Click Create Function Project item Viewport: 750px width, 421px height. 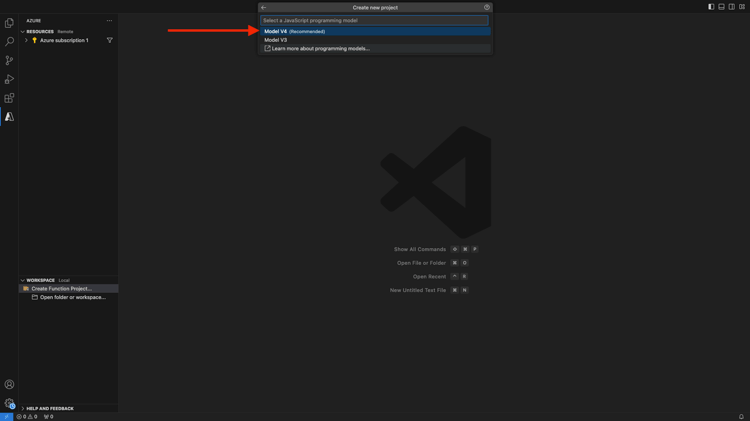pyautogui.click(x=68, y=288)
